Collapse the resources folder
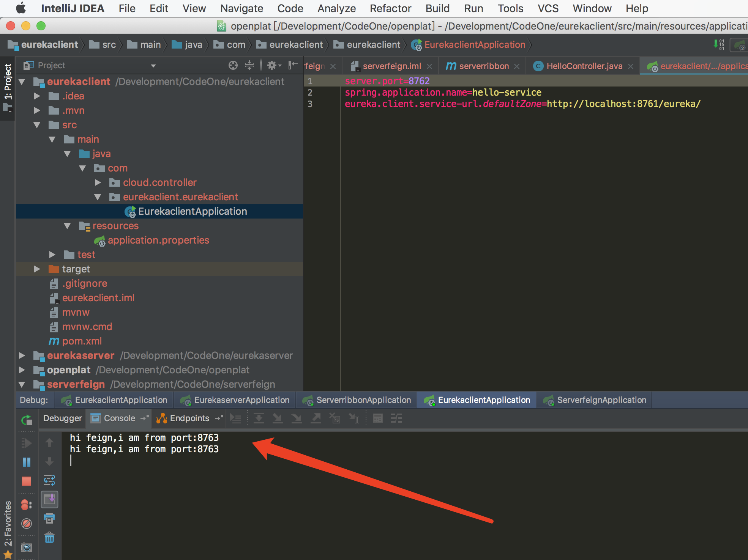This screenshot has height=560, width=748. point(67,226)
